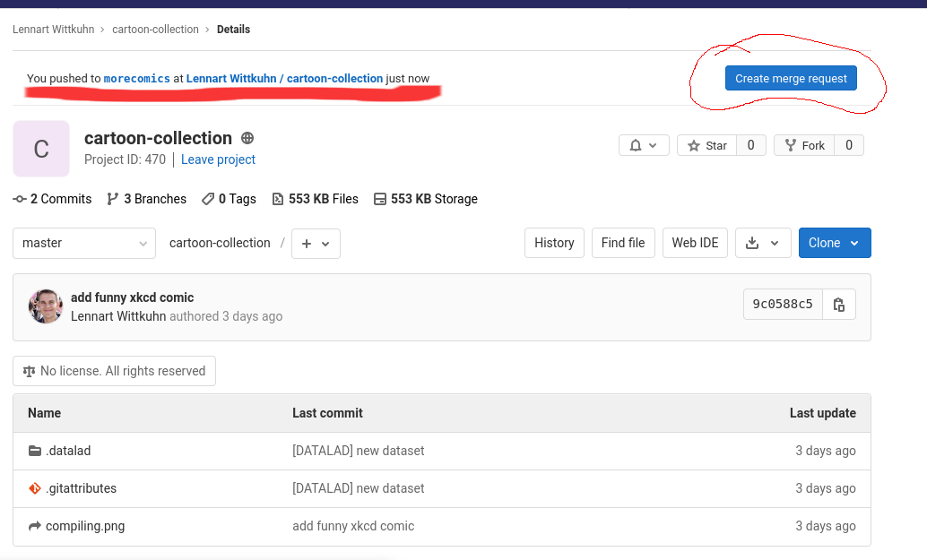Open the plus add-file dropdown
Image resolution: width=927 pixels, height=560 pixels.
click(316, 244)
